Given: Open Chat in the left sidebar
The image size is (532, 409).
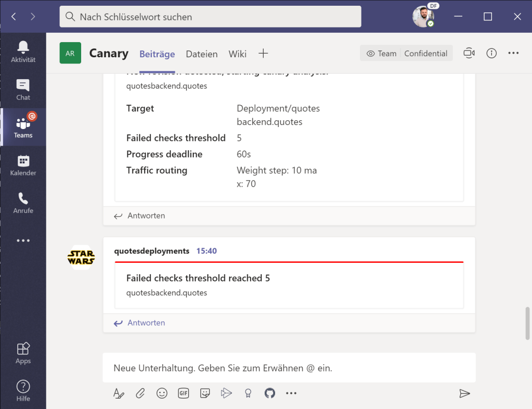Looking at the screenshot, I should [23, 90].
